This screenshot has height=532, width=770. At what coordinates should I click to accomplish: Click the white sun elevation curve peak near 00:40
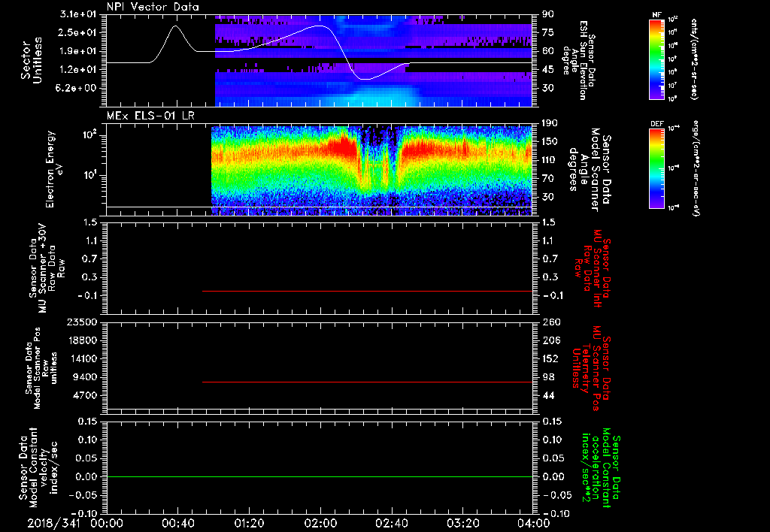(x=176, y=26)
